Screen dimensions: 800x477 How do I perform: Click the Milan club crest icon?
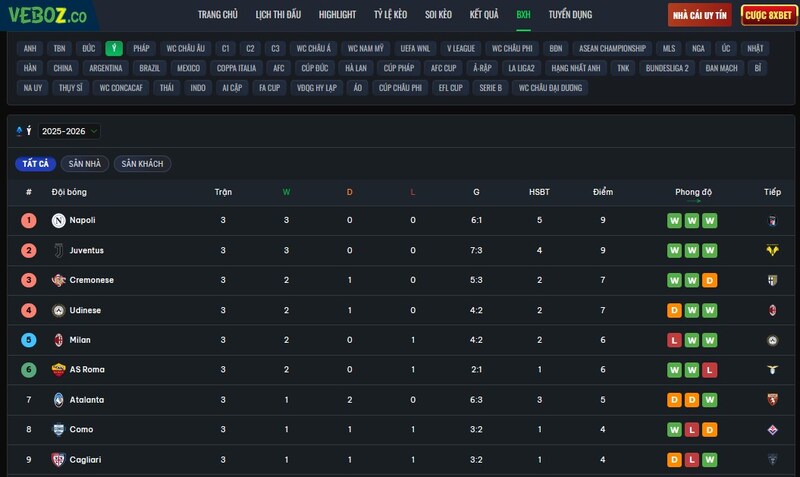59,340
